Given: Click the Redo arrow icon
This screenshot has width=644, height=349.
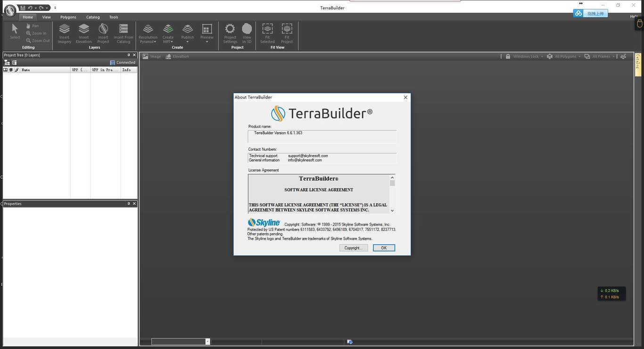Looking at the screenshot, I should pyautogui.click(x=41, y=8).
